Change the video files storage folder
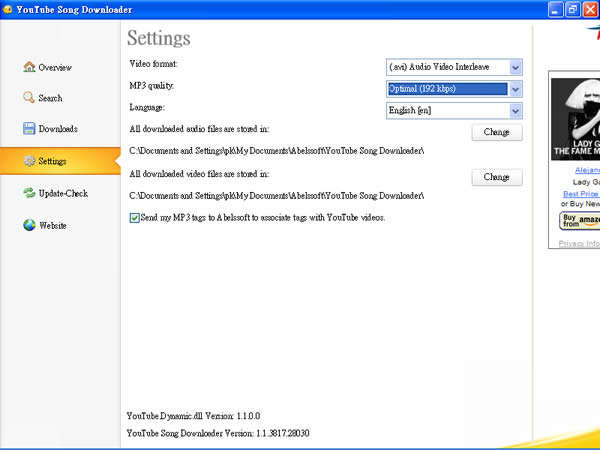 coord(497,177)
